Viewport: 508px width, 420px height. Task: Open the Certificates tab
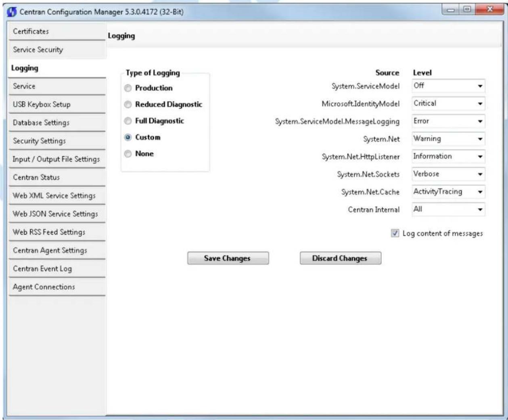[x=57, y=31]
